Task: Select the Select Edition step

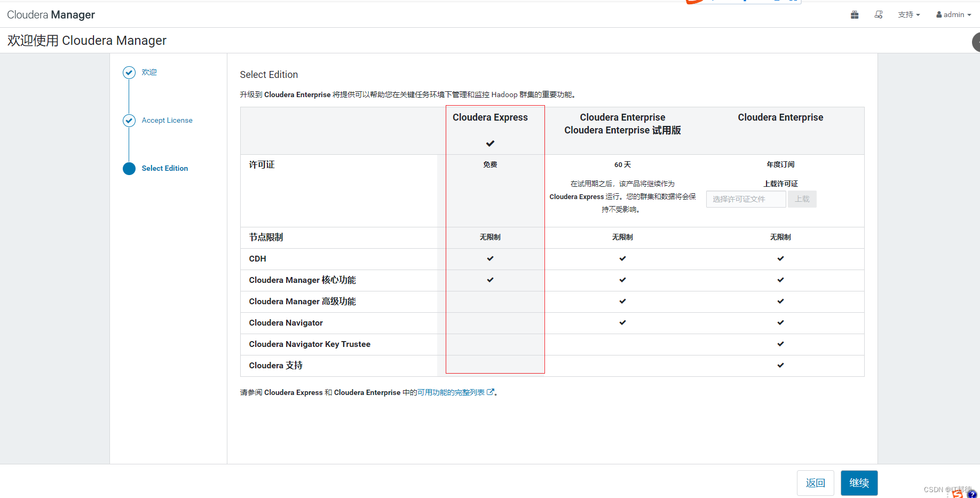Action: [x=165, y=168]
